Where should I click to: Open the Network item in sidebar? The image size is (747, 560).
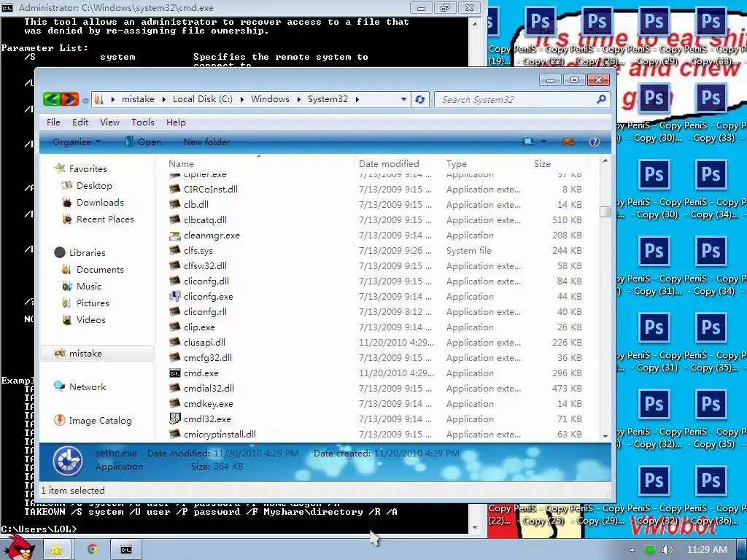tap(88, 386)
